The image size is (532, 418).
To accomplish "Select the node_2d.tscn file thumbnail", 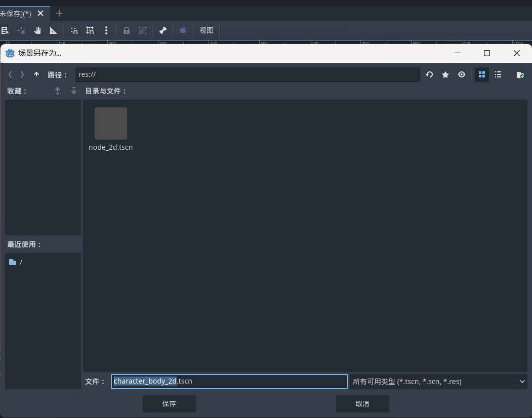I will (x=111, y=124).
